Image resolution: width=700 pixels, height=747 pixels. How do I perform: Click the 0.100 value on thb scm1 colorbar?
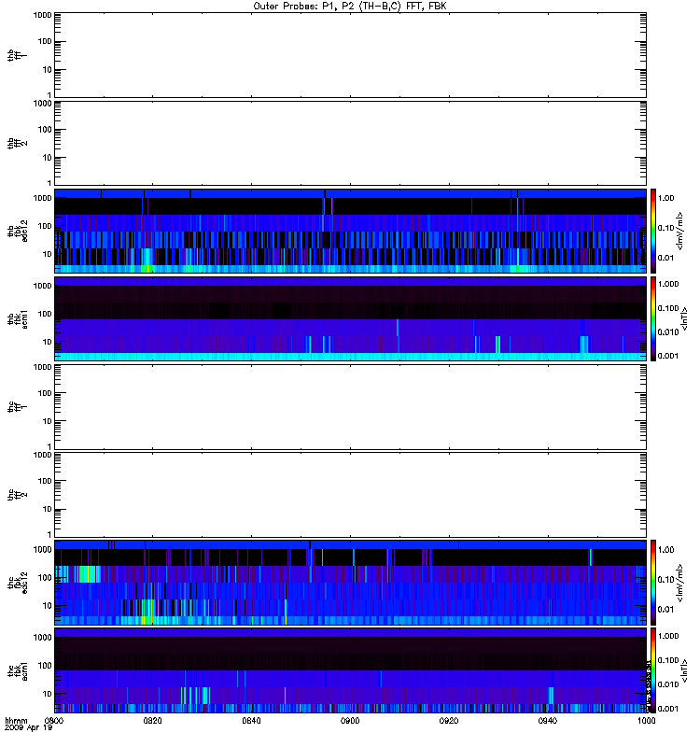(x=668, y=308)
